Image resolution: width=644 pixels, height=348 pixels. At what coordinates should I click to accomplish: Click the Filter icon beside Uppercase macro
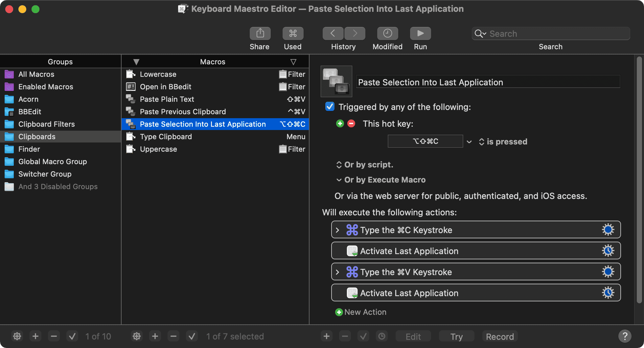point(283,149)
